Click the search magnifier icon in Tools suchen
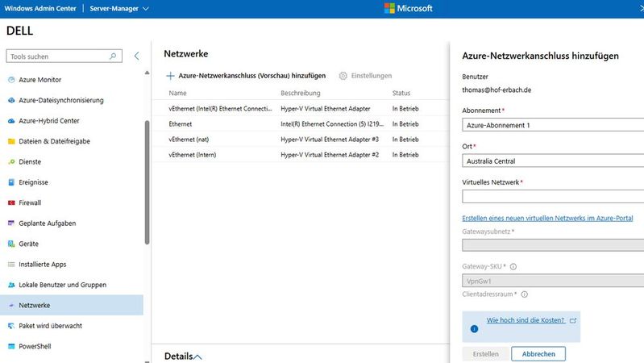 coord(113,56)
